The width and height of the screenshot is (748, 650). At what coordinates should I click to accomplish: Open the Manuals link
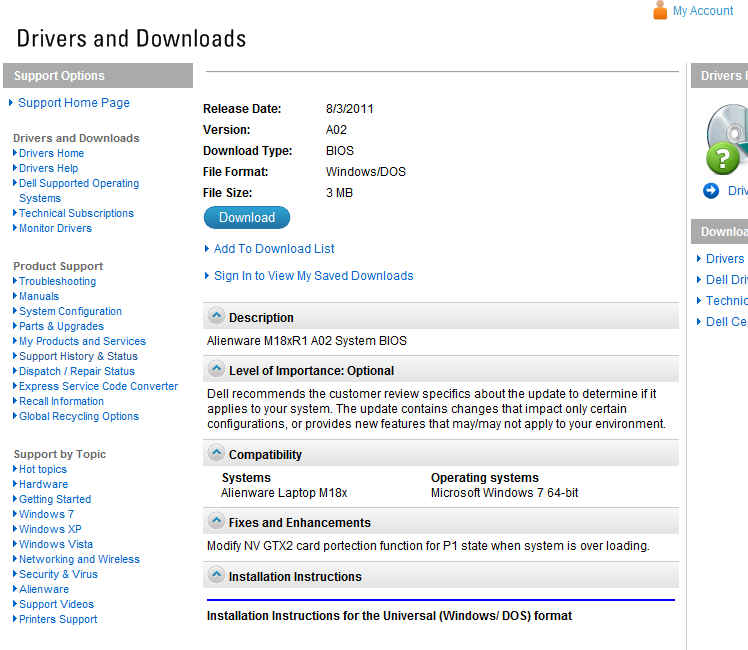point(39,296)
